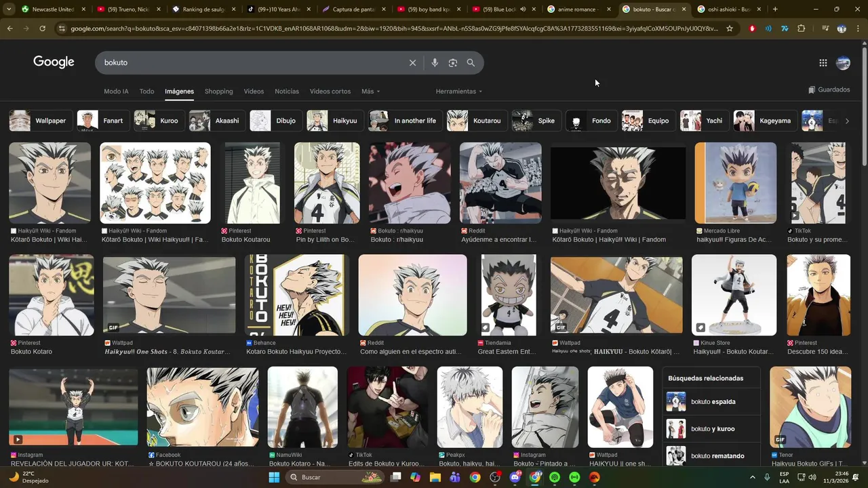Open the Behance Kotaro Bokuto project image
Image resolution: width=868 pixels, height=488 pixels.
[297, 296]
